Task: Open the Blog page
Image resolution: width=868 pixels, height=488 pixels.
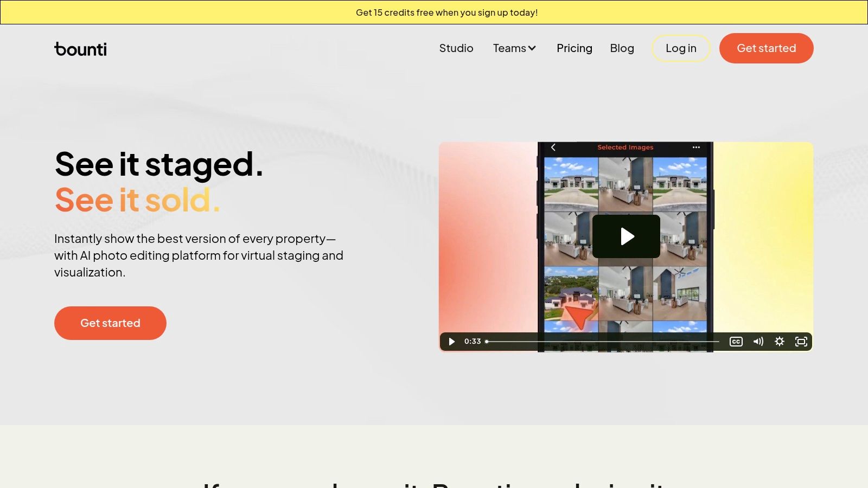Action: (x=622, y=48)
